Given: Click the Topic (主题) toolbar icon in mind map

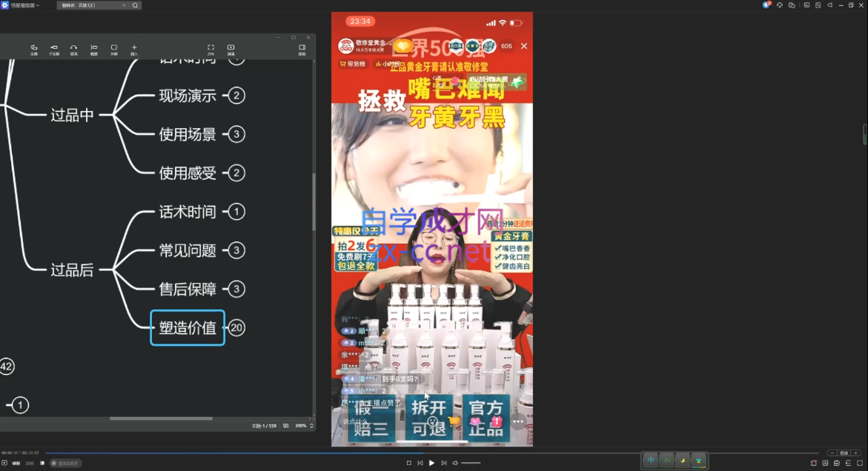Looking at the screenshot, I should click(x=34, y=50).
